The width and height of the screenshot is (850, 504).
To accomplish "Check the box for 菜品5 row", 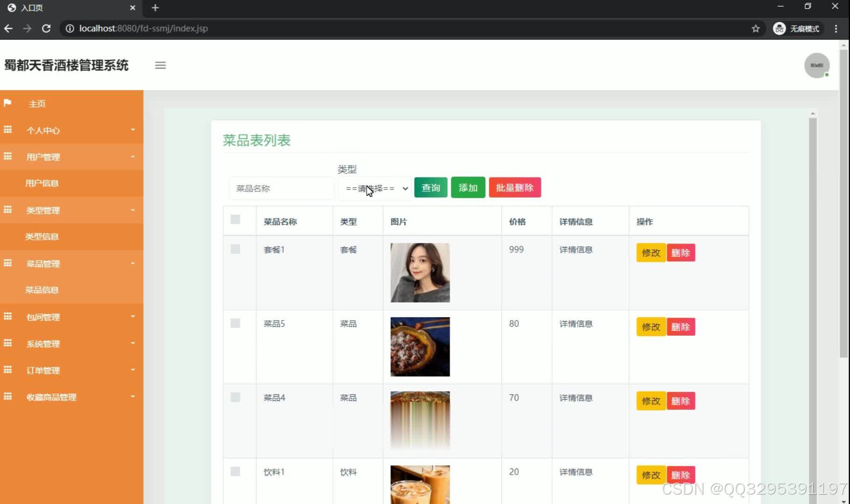I will pyautogui.click(x=235, y=323).
